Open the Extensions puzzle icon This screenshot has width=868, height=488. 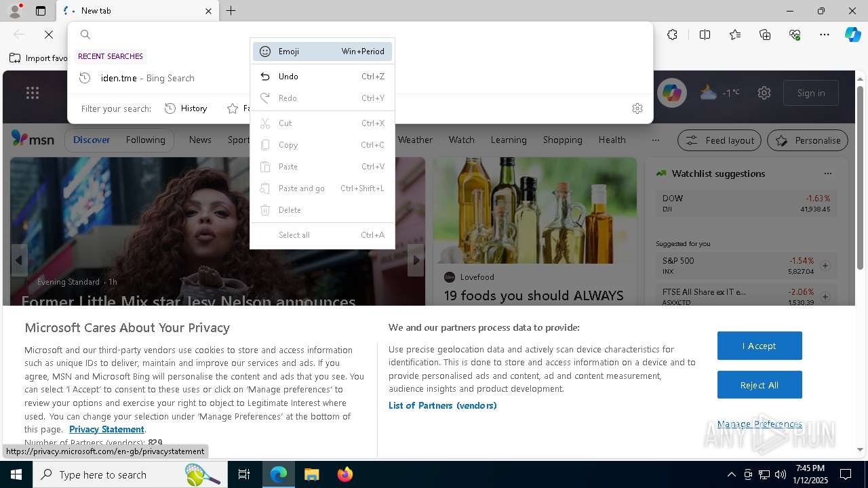point(672,35)
